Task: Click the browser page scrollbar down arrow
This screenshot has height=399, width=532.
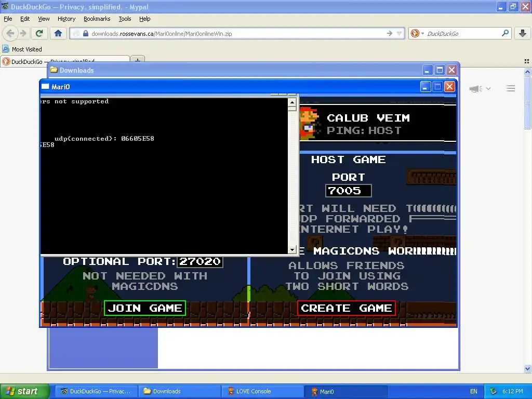Action: (527, 368)
